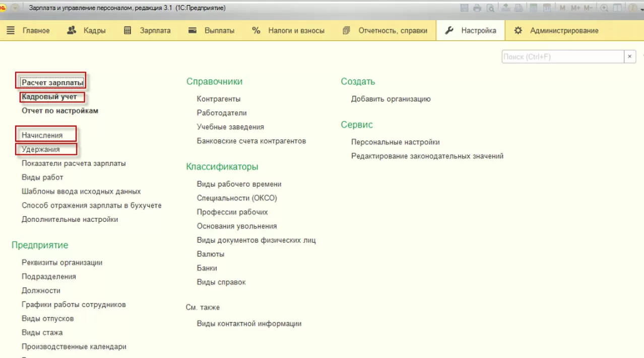Open Расчет зарплаты settings

(52, 82)
